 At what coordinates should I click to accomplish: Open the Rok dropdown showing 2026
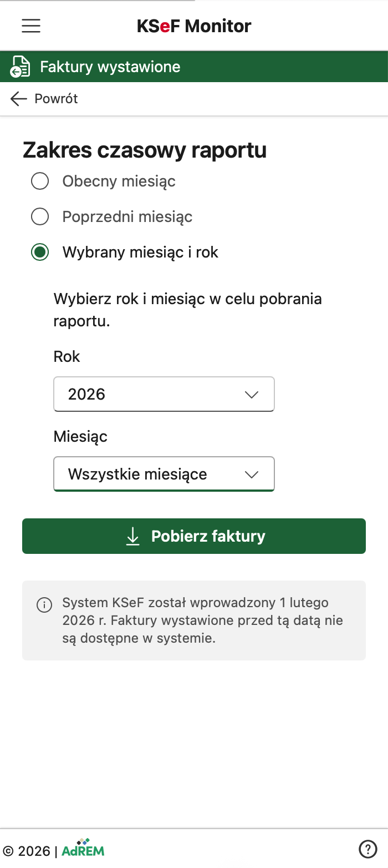click(164, 394)
